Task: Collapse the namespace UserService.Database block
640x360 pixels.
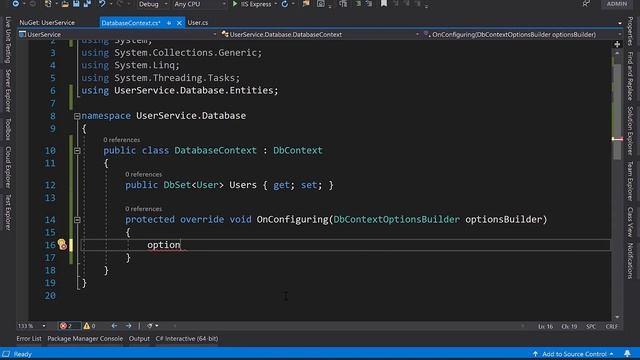Action: point(77,116)
